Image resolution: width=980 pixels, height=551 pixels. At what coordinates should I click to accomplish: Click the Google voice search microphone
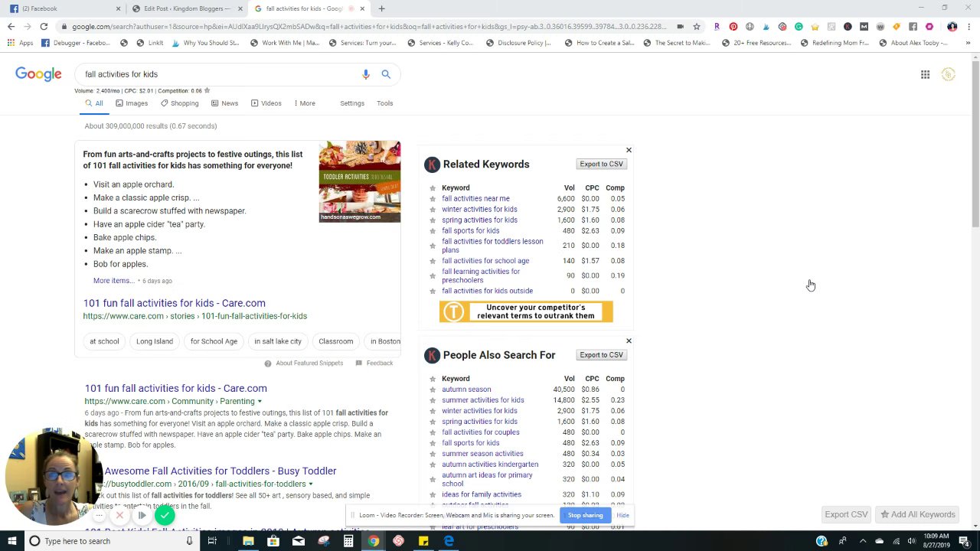coord(366,74)
